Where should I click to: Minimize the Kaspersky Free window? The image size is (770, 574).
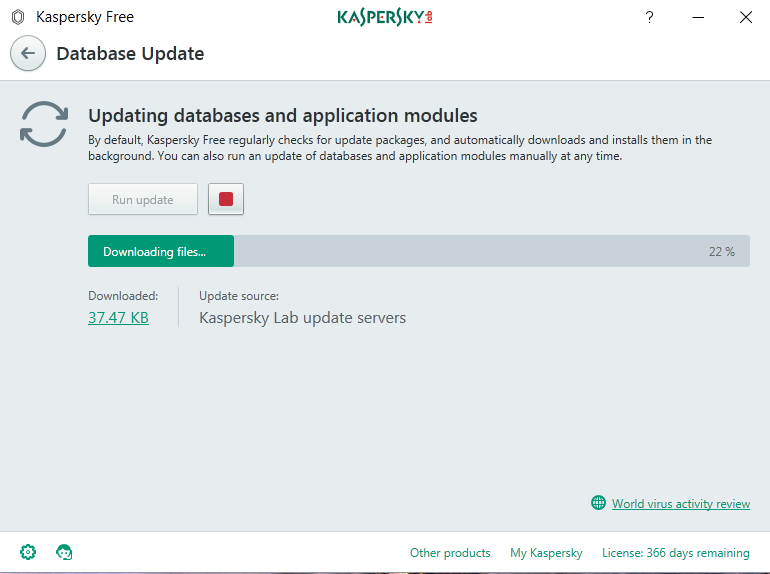698,17
